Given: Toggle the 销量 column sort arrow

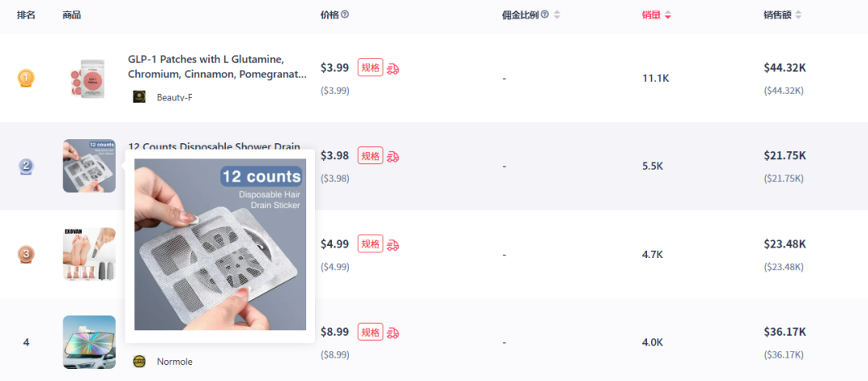Looking at the screenshot, I should 668,14.
